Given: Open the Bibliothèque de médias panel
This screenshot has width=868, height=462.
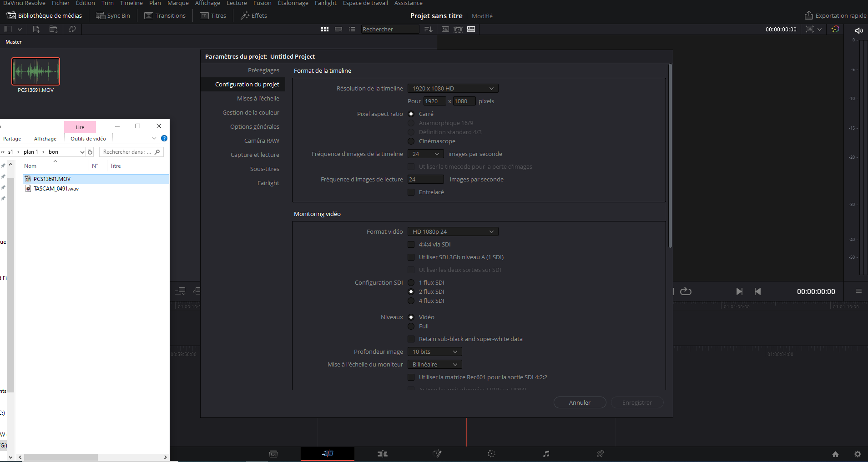Looking at the screenshot, I should coord(44,15).
